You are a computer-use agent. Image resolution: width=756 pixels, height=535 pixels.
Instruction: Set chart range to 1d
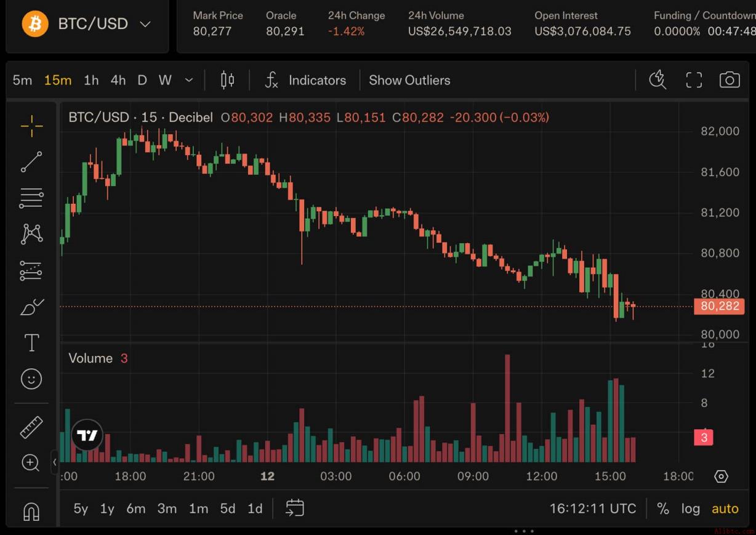tap(255, 509)
